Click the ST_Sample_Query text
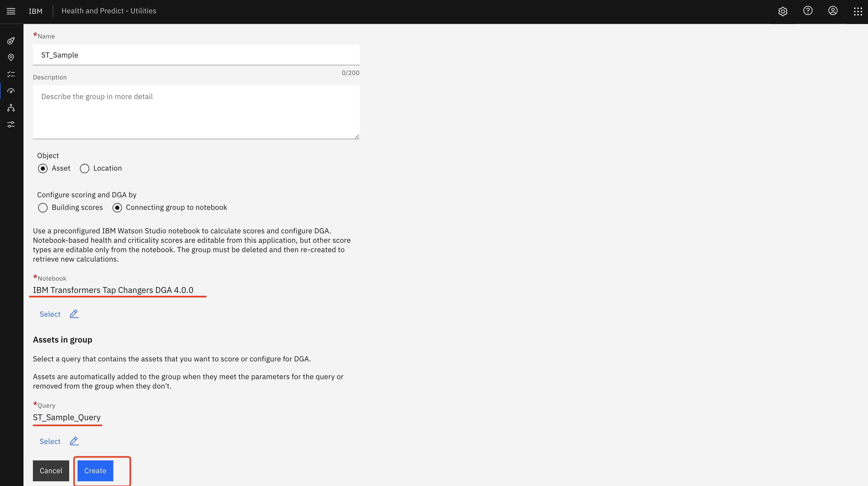Viewport: 868px width, 486px height. pyautogui.click(x=67, y=417)
